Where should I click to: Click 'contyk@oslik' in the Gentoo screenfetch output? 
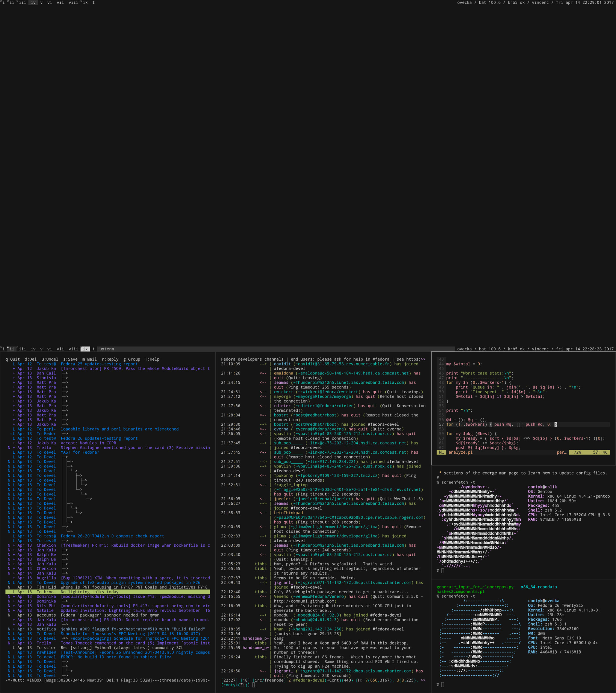(x=543, y=487)
